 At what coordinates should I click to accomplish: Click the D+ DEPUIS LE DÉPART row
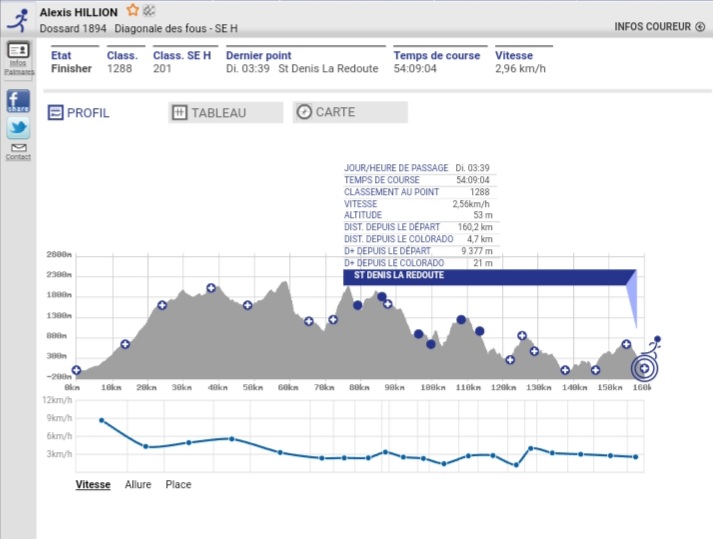[x=418, y=251]
